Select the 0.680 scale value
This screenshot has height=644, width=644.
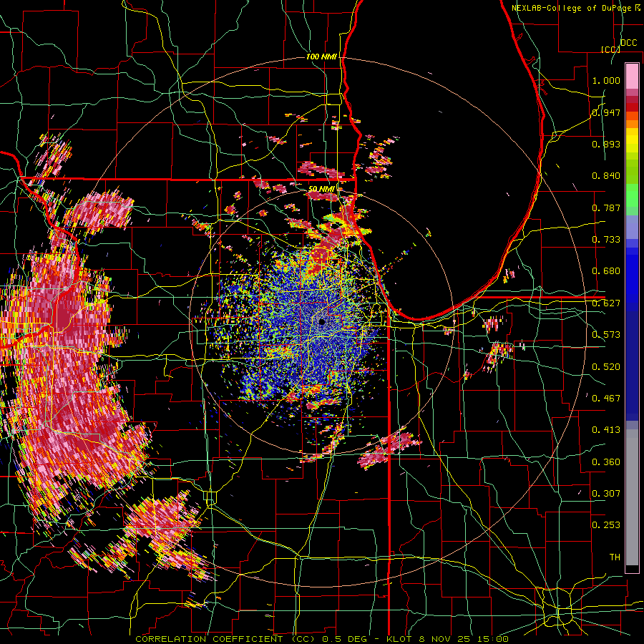click(606, 271)
